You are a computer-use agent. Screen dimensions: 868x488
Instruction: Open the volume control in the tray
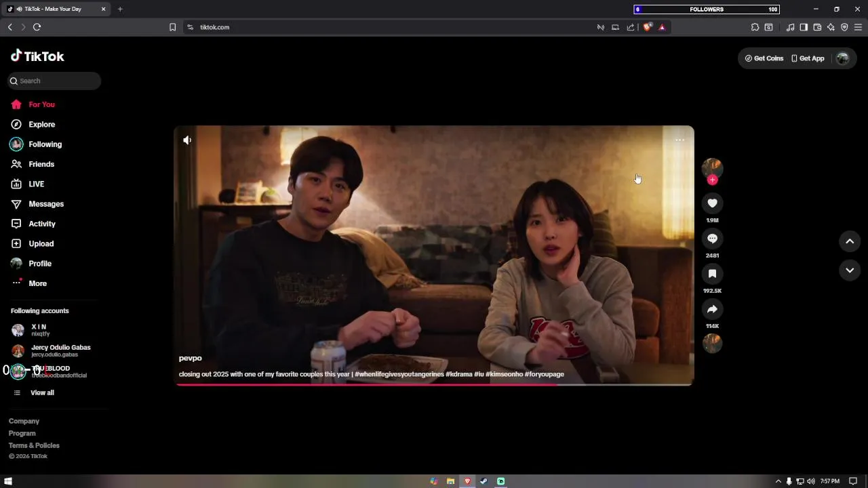click(x=810, y=481)
